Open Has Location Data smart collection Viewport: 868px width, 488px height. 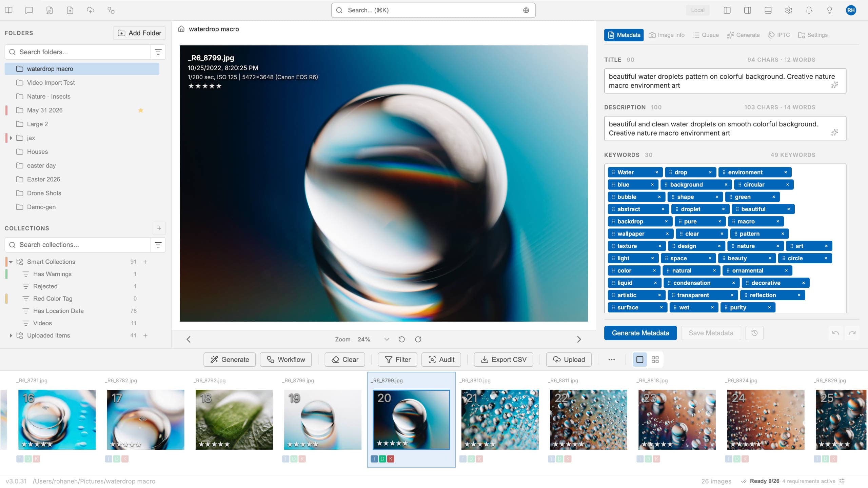(82, 311)
